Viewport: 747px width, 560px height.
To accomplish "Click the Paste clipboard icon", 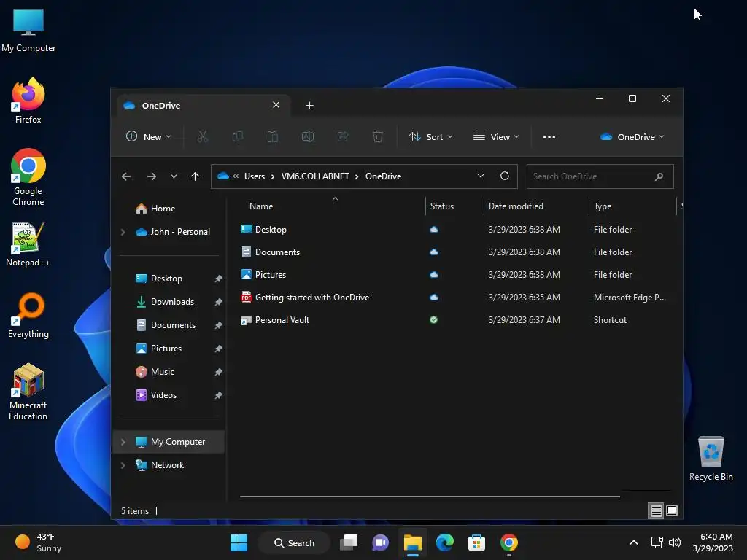I will [273, 136].
